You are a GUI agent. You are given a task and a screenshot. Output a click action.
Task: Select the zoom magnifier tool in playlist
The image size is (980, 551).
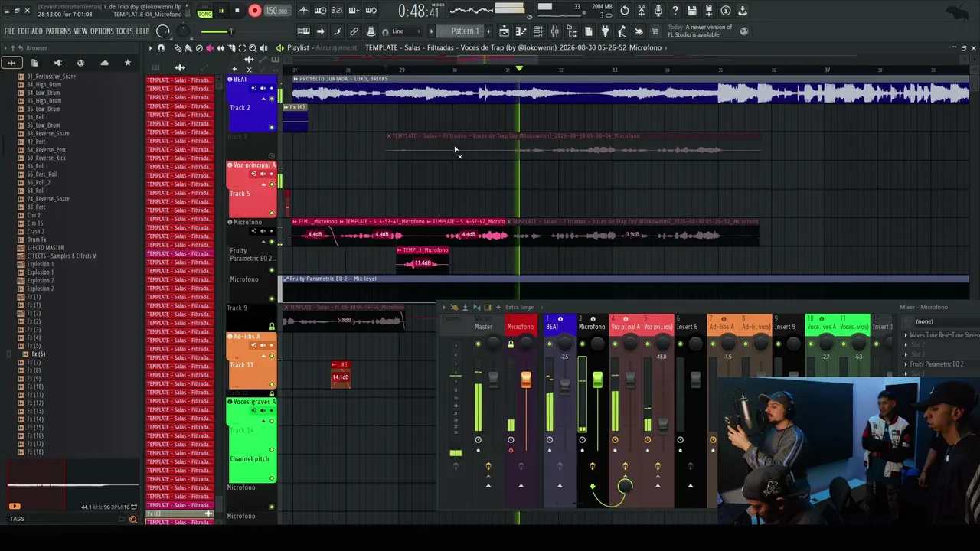point(253,48)
